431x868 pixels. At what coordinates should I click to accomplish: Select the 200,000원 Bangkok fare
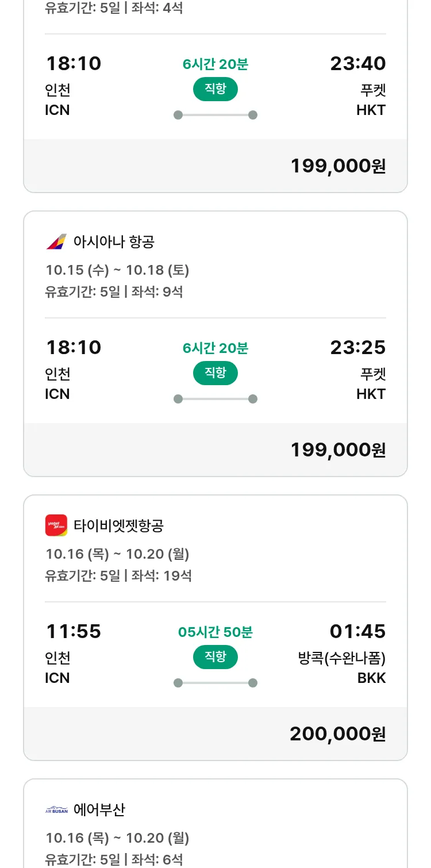(x=337, y=734)
